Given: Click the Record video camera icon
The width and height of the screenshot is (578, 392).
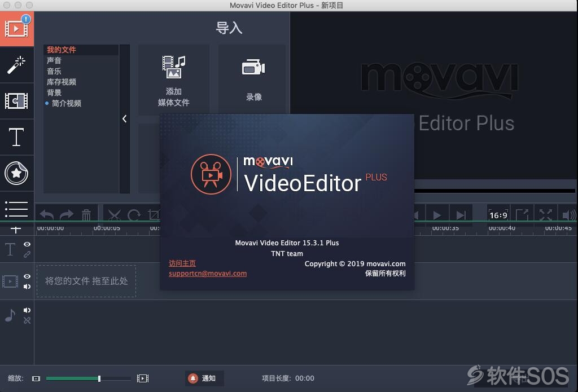Looking at the screenshot, I should tap(253, 68).
